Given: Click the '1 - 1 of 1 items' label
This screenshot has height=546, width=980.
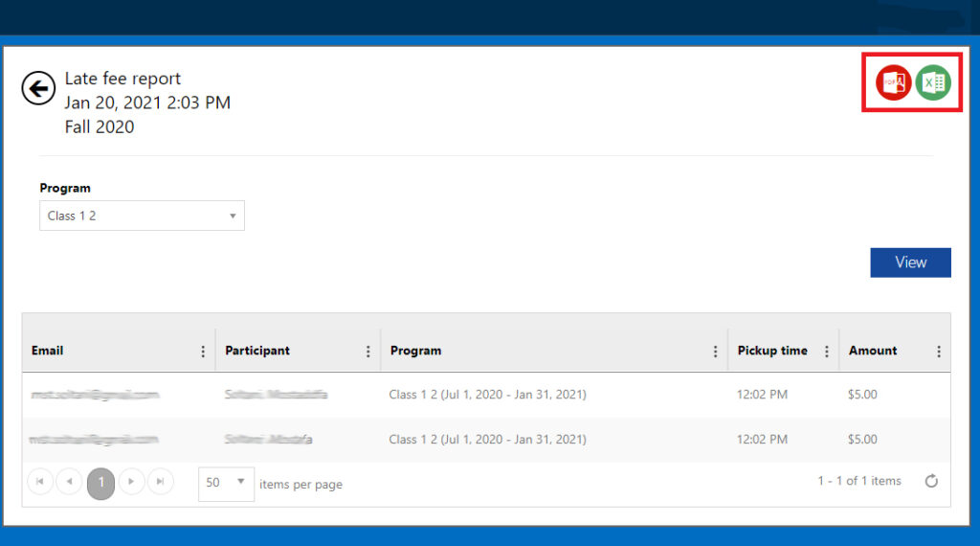Looking at the screenshot, I should pos(859,481).
